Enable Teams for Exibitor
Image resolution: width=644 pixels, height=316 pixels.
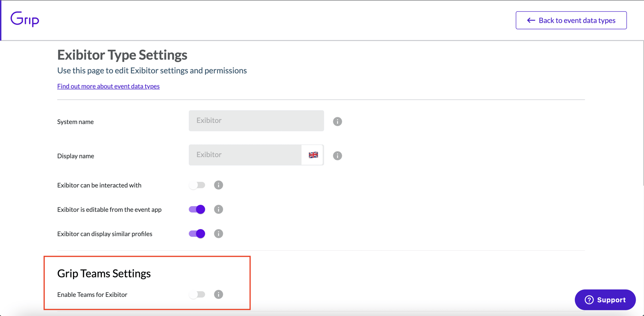tap(198, 294)
